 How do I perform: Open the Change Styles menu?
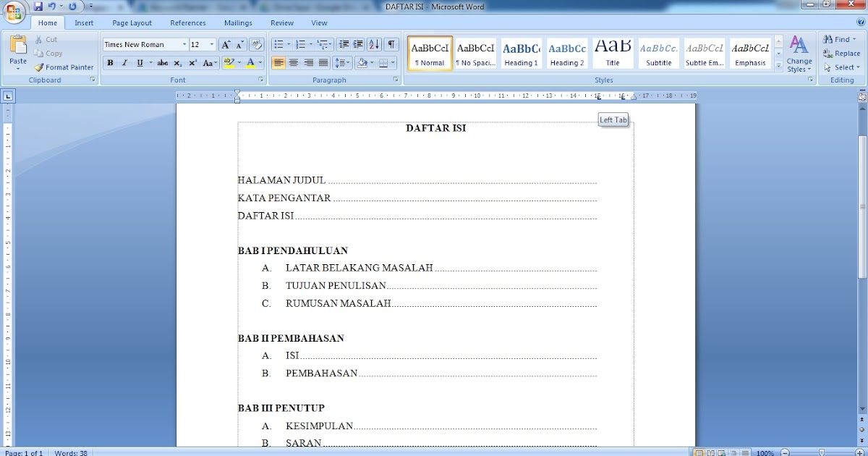[799, 54]
